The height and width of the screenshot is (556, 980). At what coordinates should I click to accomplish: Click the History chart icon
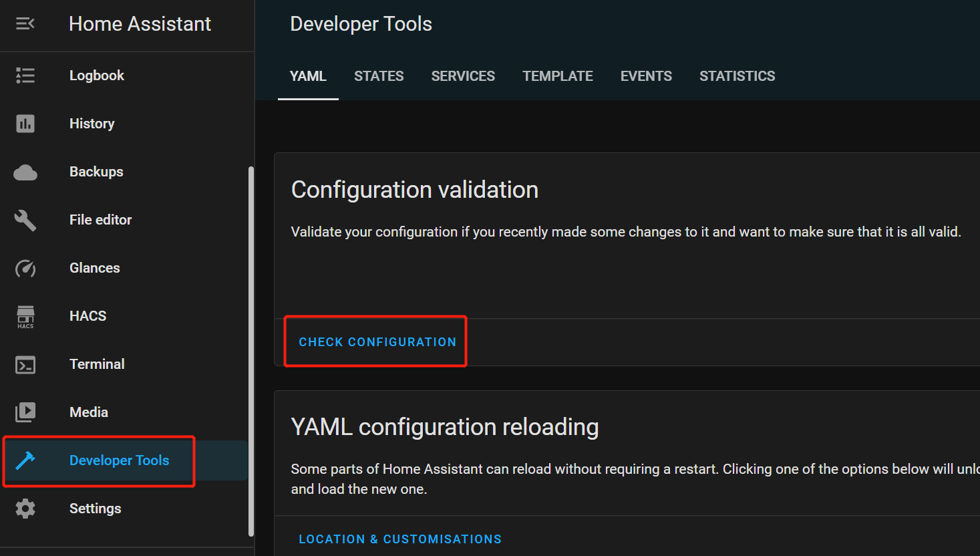(25, 124)
